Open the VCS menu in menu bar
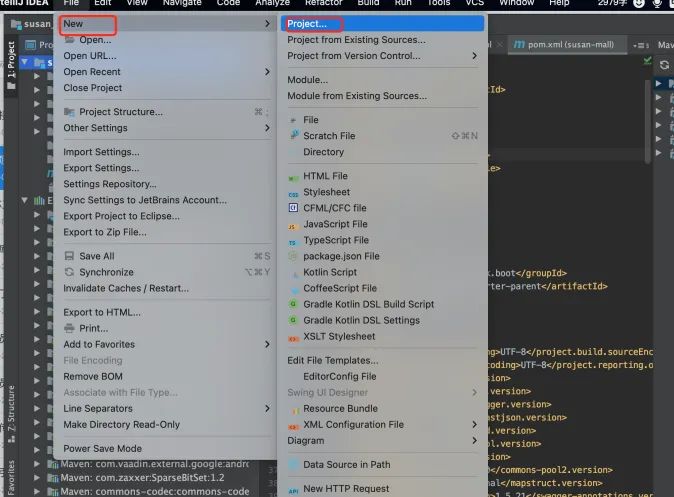Screen dimensions: 674x497 [x=475, y=3]
